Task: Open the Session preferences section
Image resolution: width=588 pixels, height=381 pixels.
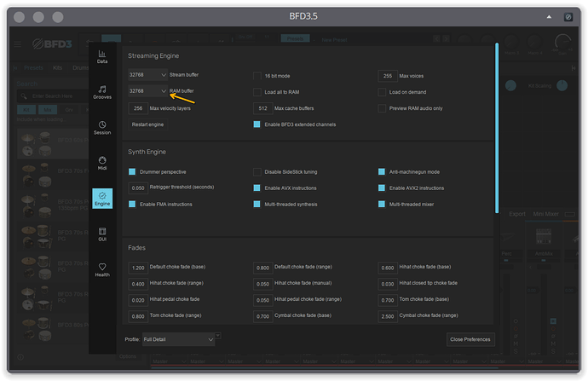Action: [102, 128]
